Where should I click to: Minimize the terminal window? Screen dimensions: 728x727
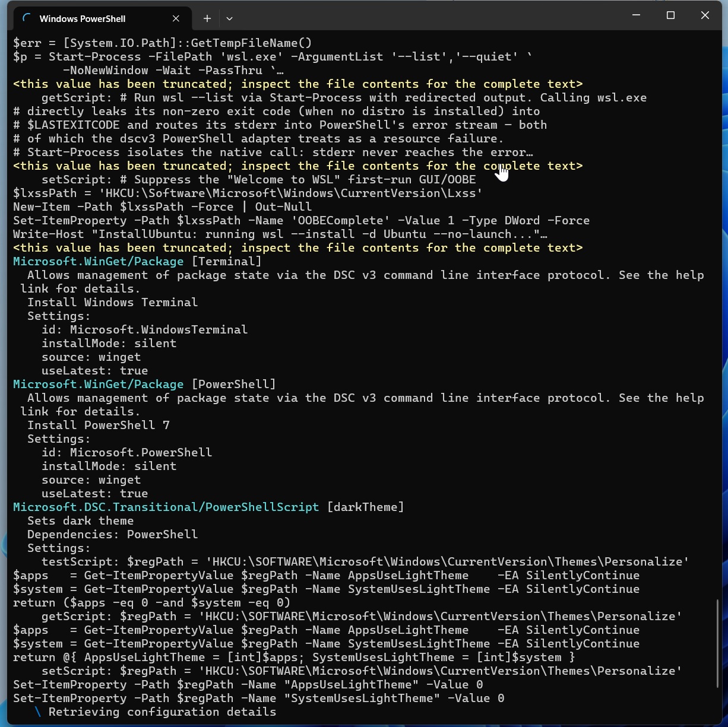(636, 15)
